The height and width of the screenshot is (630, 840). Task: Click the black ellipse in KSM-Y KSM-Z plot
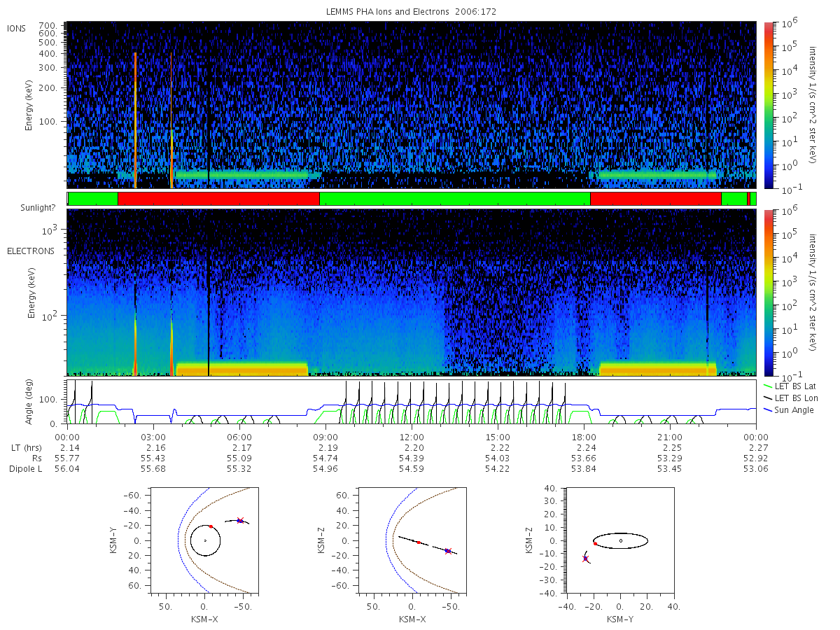620,540
